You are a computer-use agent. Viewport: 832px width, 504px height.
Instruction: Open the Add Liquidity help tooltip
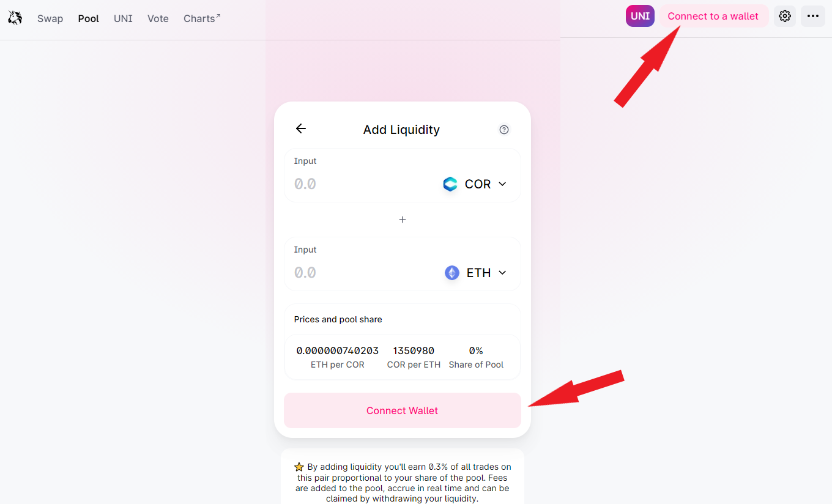(x=503, y=129)
